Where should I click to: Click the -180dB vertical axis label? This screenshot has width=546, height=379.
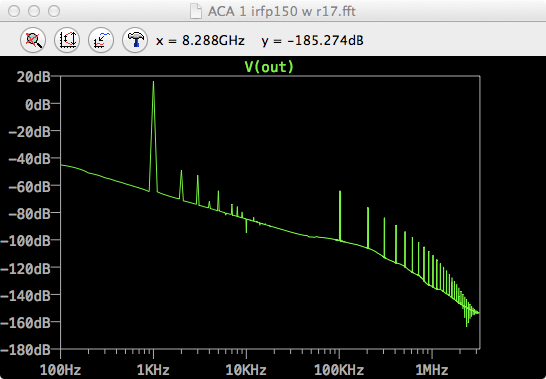26,349
